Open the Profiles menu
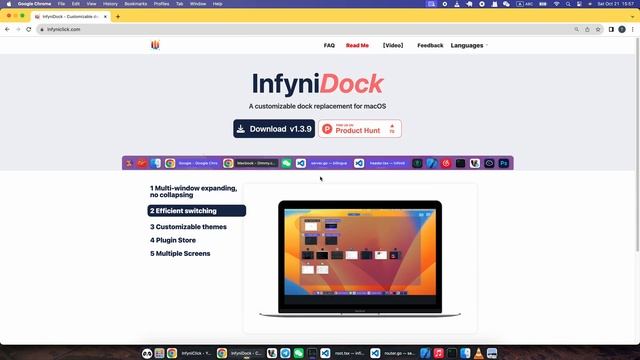Image resolution: width=640 pixels, height=360 pixels. point(161,4)
